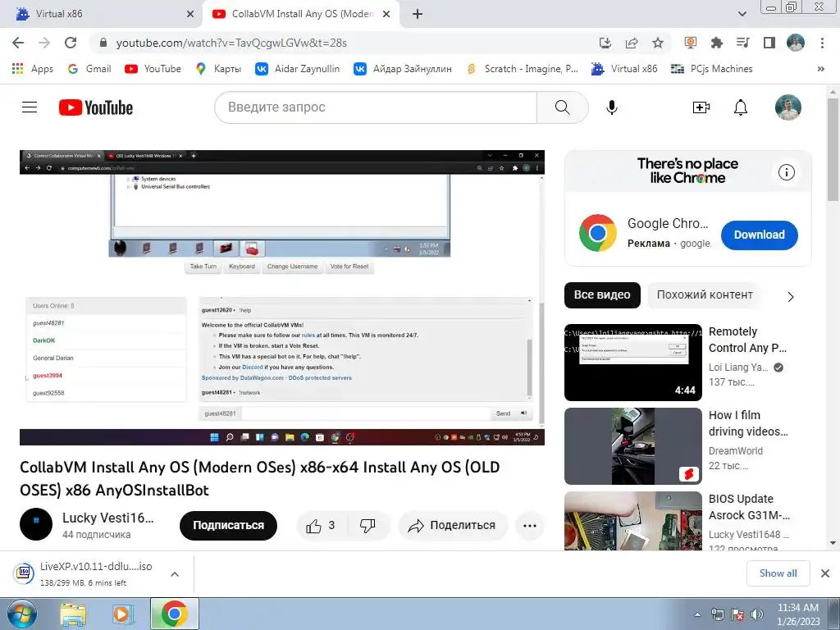
Task: Reload the page with the refresh icon
Action: click(x=71, y=43)
